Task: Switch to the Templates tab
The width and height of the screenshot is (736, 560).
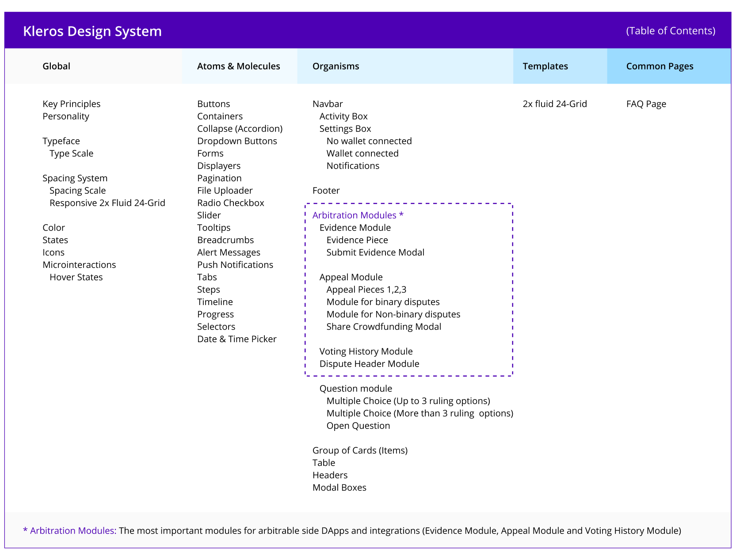Action: coord(545,66)
